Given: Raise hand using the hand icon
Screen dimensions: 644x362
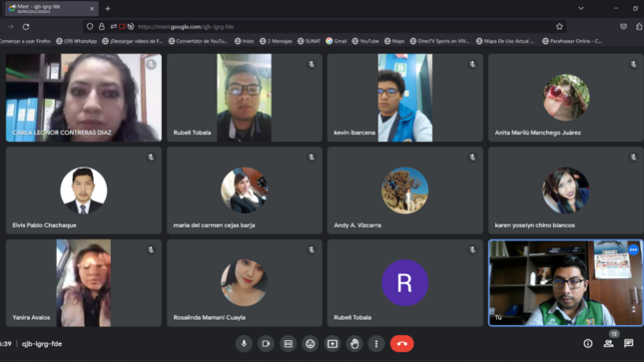Looking at the screenshot, I should coord(354,343).
